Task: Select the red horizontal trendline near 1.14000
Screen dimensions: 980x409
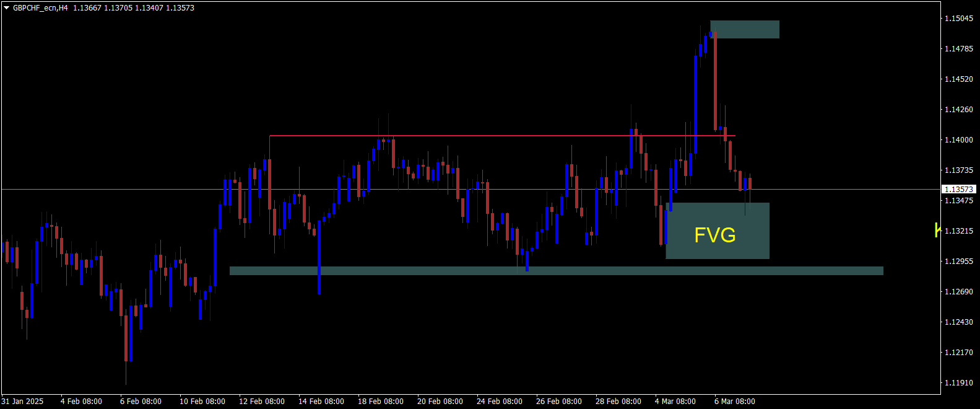Action: 502,136
